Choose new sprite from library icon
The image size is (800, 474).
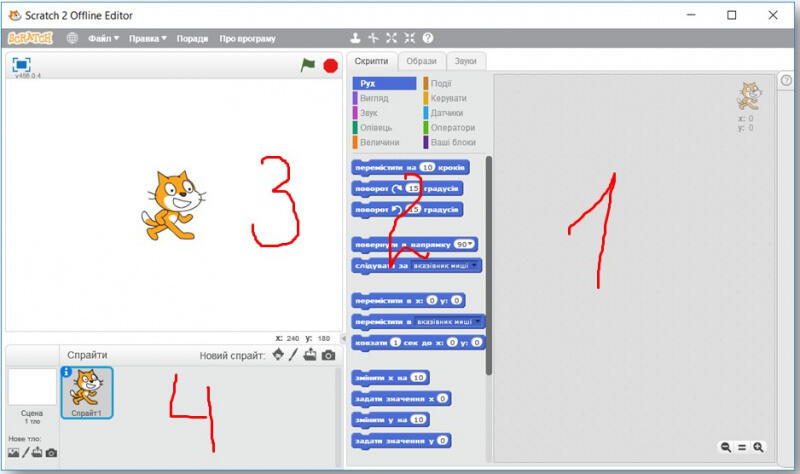coord(278,354)
